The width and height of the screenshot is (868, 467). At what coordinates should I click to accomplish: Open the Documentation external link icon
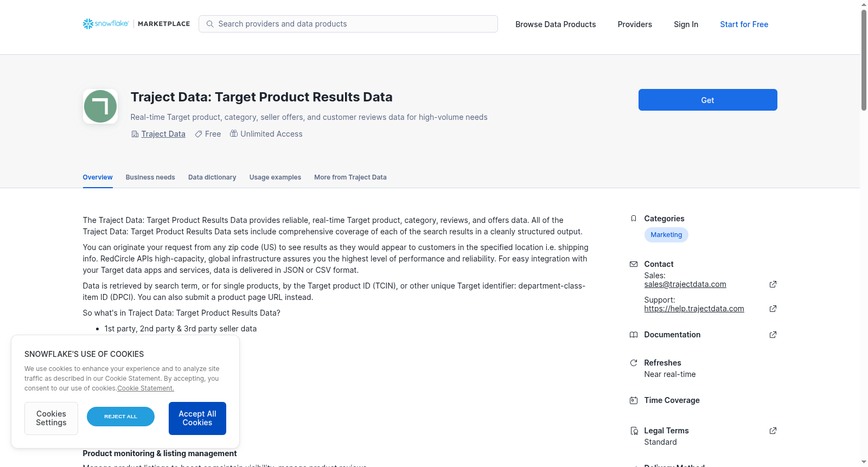pyautogui.click(x=773, y=335)
